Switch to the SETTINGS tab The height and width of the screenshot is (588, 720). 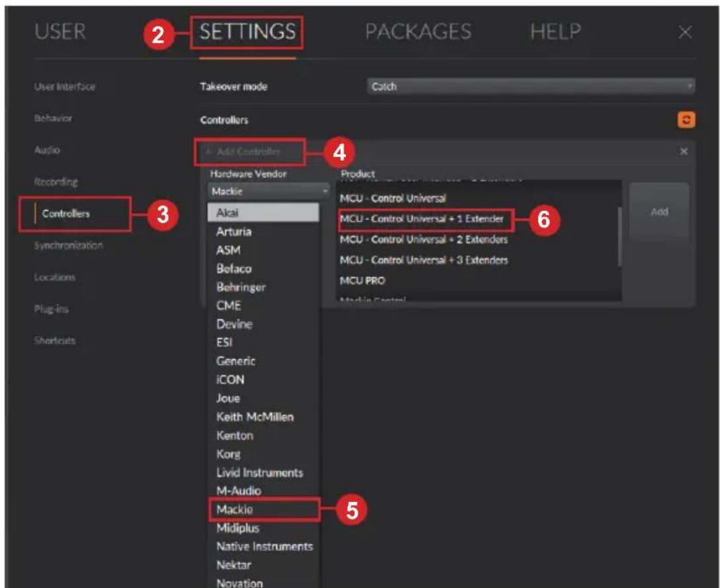(247, 32)
